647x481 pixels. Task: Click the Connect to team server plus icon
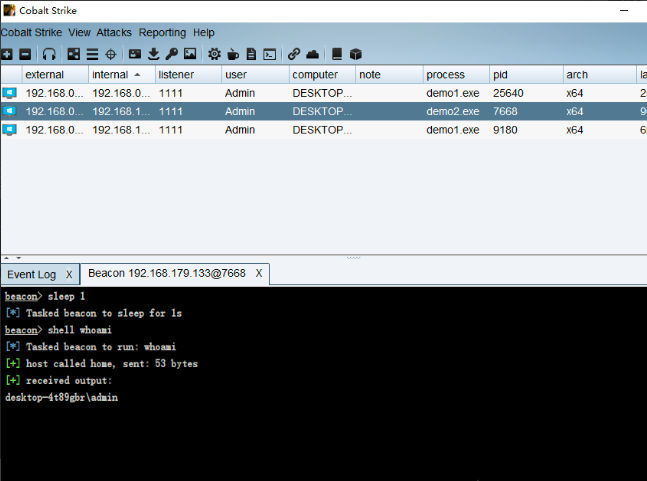[7, 54]
